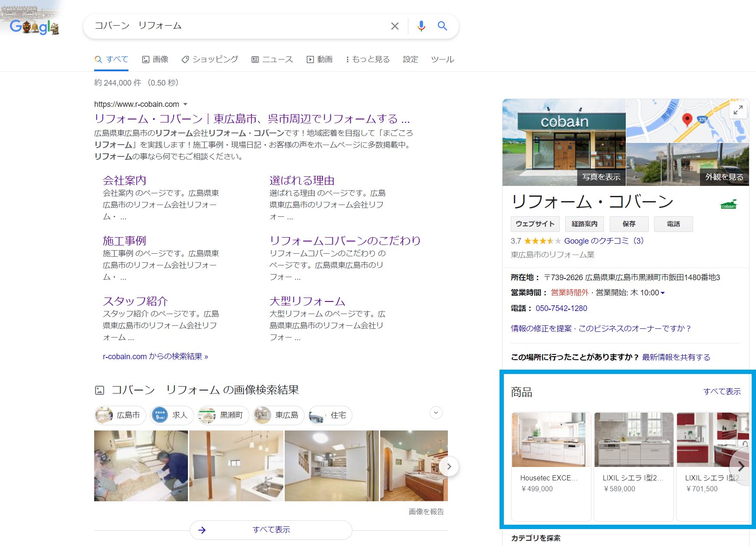Open the 選ばれる理由 sitelink
The height and width of the screenshot is (546, 756).
[302, 180]
